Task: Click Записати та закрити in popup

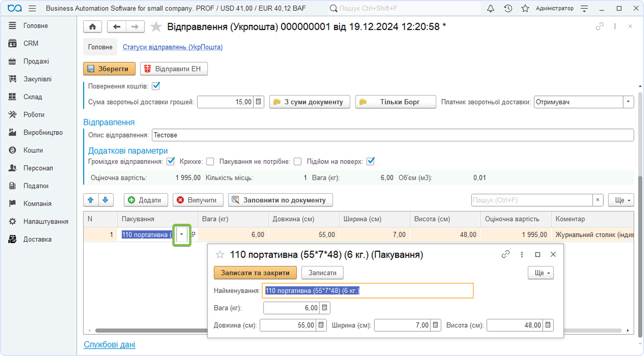Action: (255, 273)
